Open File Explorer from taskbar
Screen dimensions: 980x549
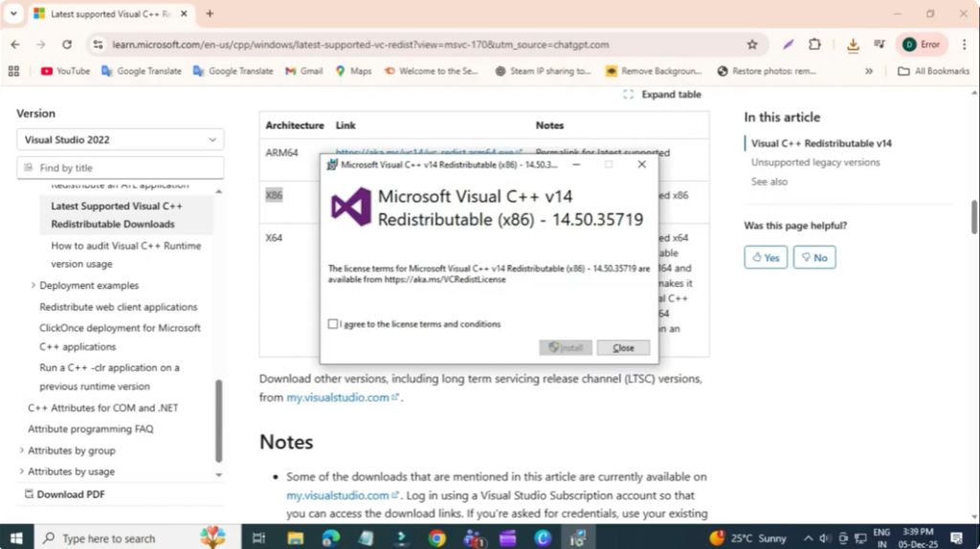[x=295, y=538]
